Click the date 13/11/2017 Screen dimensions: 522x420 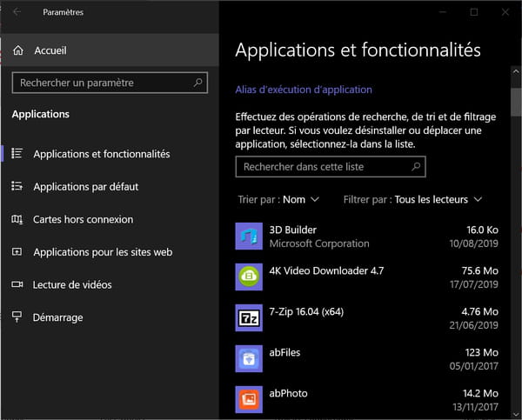475,407
